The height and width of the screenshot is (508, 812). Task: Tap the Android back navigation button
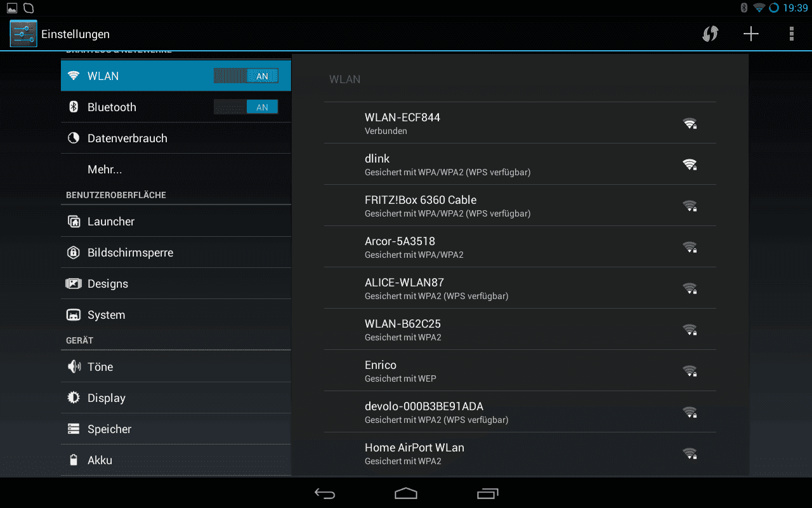325,493
